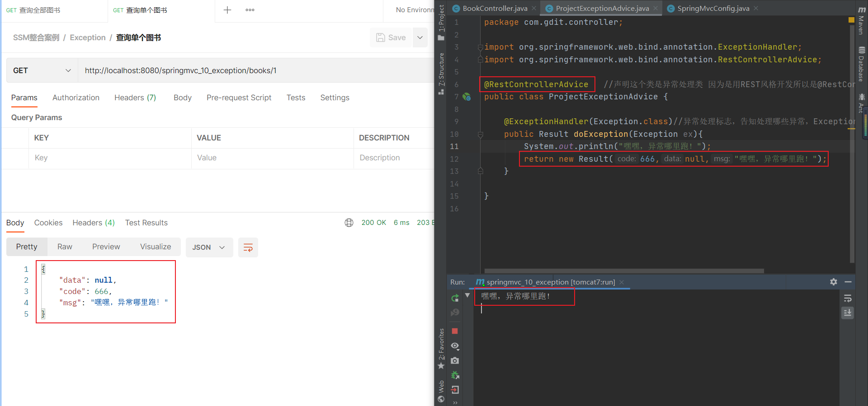Click the red Stop icon in Run panel
The width and height of the screenshot is (868, 406).
(x=455, y=331)
